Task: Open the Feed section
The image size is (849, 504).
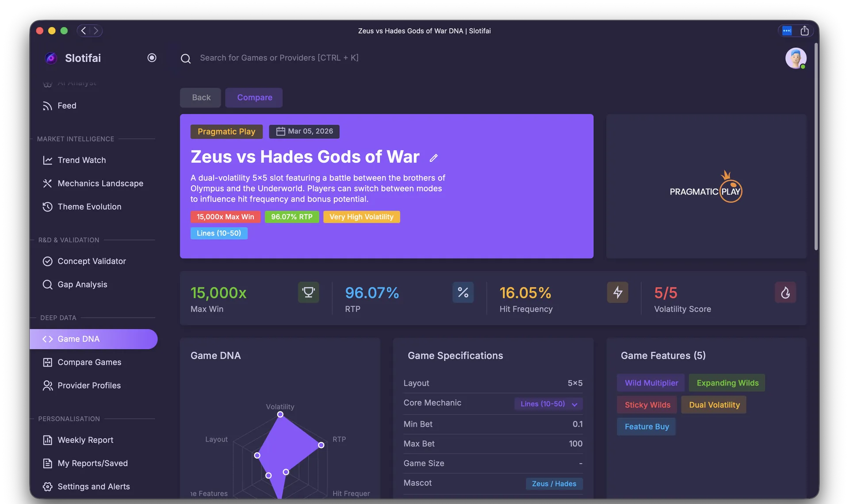Action: pyautogui.click(x=67, y=106)
